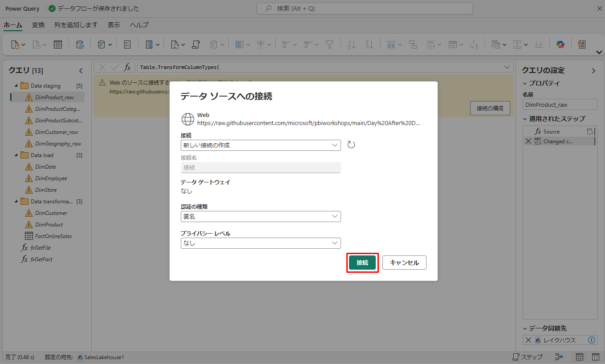The height and width of the screenshot is (364, 605).
Task: Switch to schema view in status bar
Action: 595,357
